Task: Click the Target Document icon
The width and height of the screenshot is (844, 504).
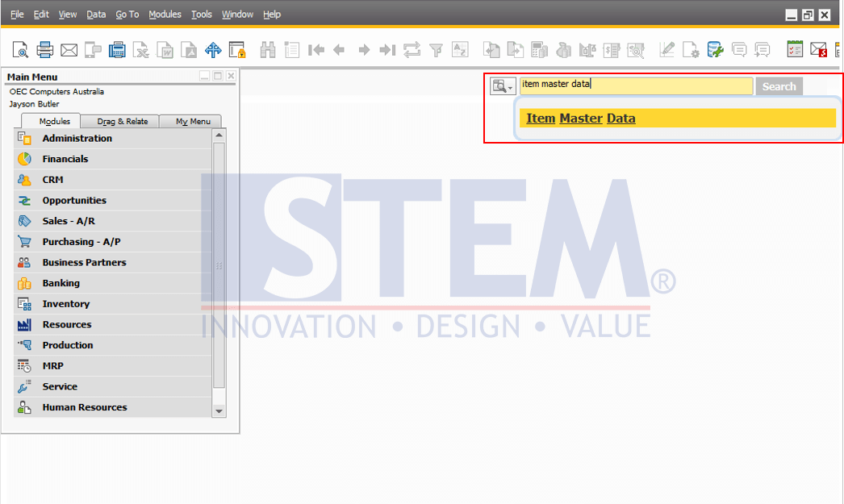Action: click(x=515, y=50)
